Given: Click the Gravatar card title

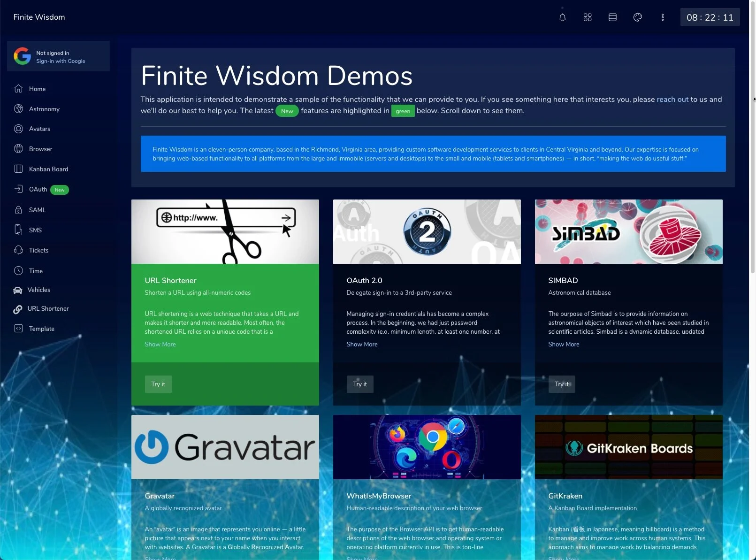Looking at the screenshot, I should point(160,496).
